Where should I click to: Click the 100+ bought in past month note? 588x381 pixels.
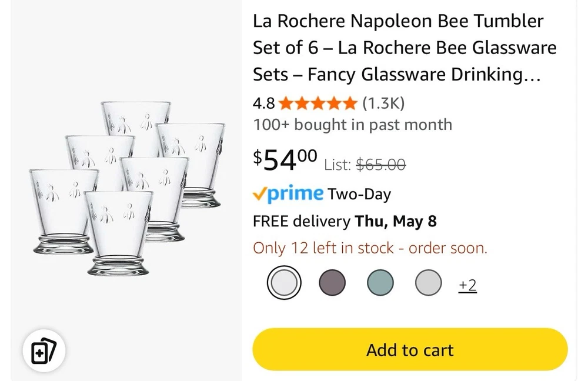pos(352,125)
